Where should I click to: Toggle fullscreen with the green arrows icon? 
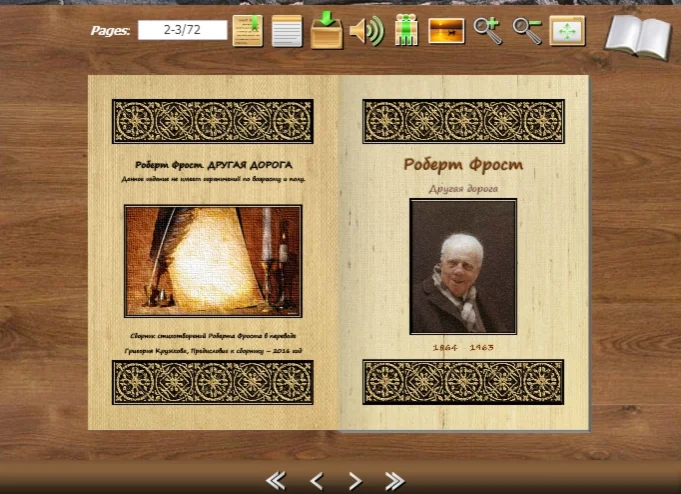tap(567, 30)
